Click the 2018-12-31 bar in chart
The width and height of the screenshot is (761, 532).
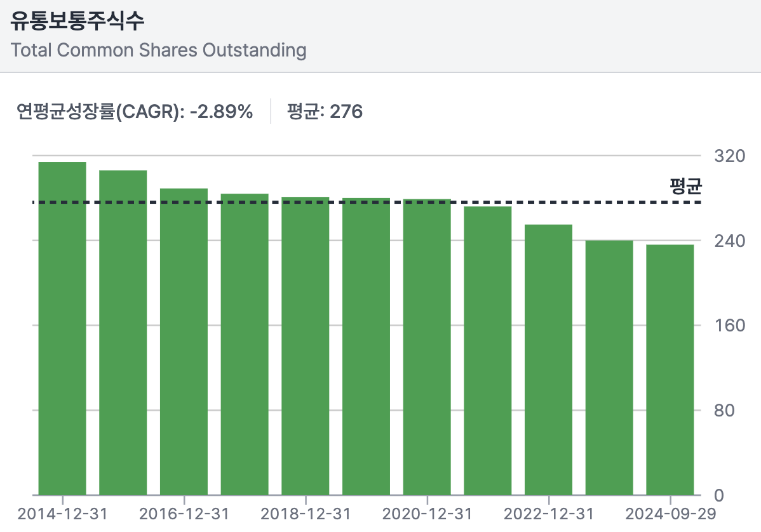(x=306, y=346)
